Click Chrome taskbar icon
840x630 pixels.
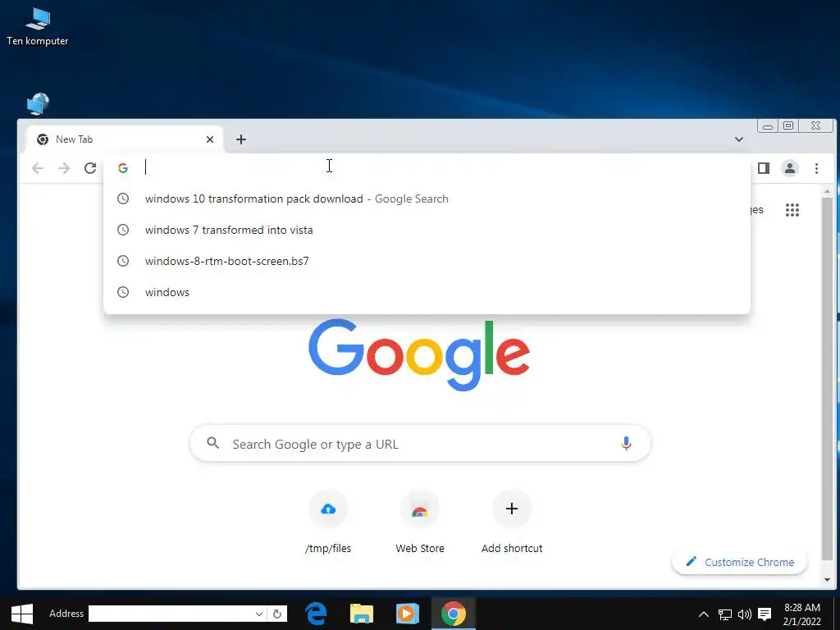[453, 614]
